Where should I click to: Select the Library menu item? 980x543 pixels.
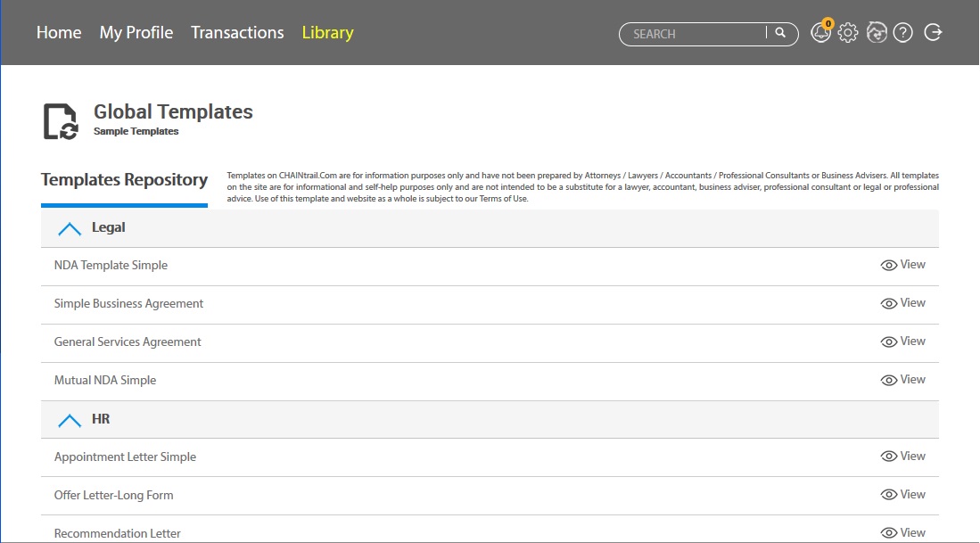327,33
